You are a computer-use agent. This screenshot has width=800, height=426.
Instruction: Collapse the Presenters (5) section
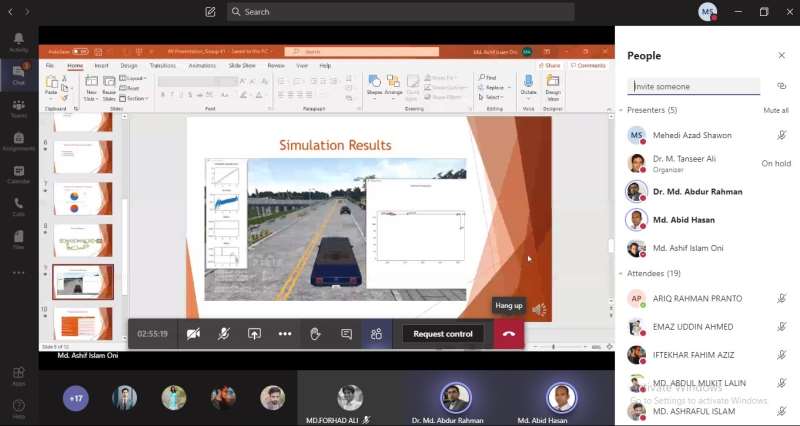621,110
